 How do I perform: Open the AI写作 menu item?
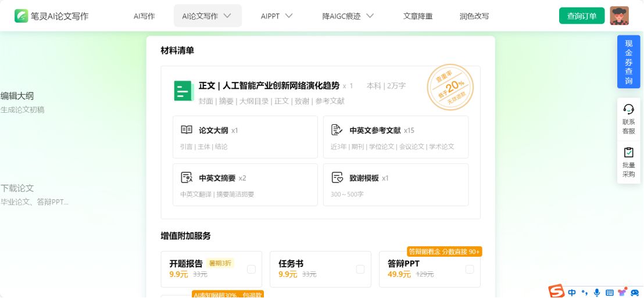point(144,16)
